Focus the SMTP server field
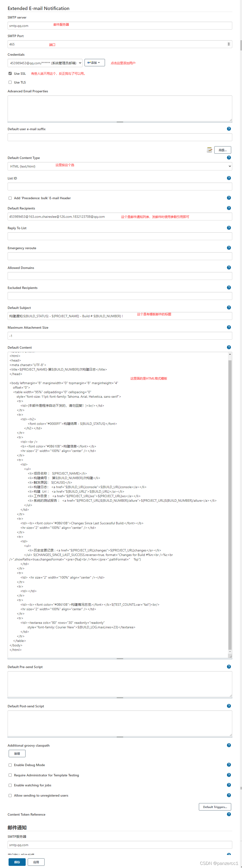242x868 pixels. tap(120, 26)
